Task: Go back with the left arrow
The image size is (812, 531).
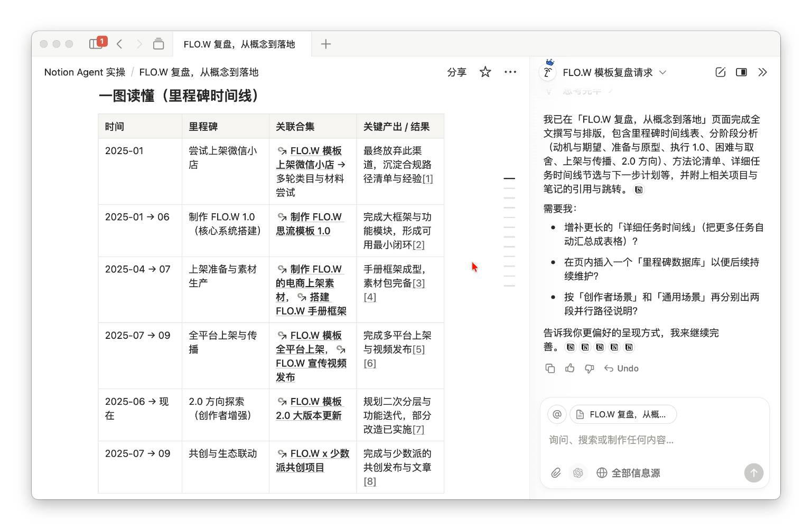Action: 120,44
